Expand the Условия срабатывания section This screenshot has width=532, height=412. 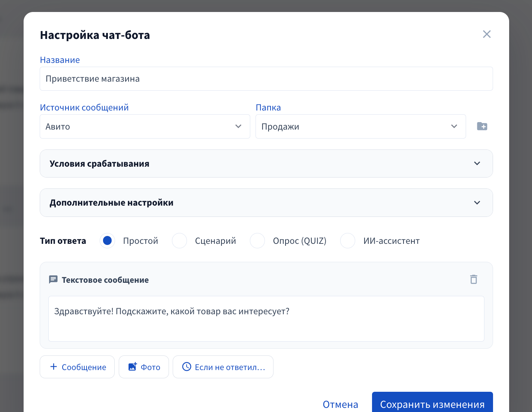coord(266,164)
